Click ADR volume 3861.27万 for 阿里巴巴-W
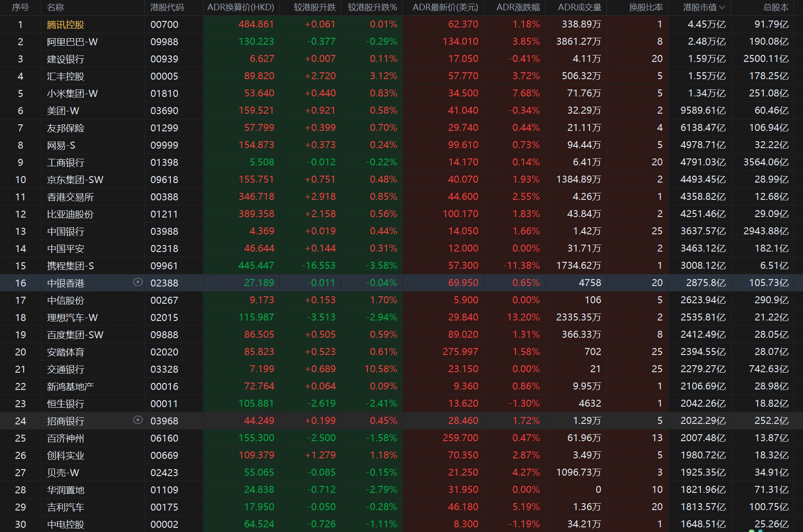 (578, 41)
